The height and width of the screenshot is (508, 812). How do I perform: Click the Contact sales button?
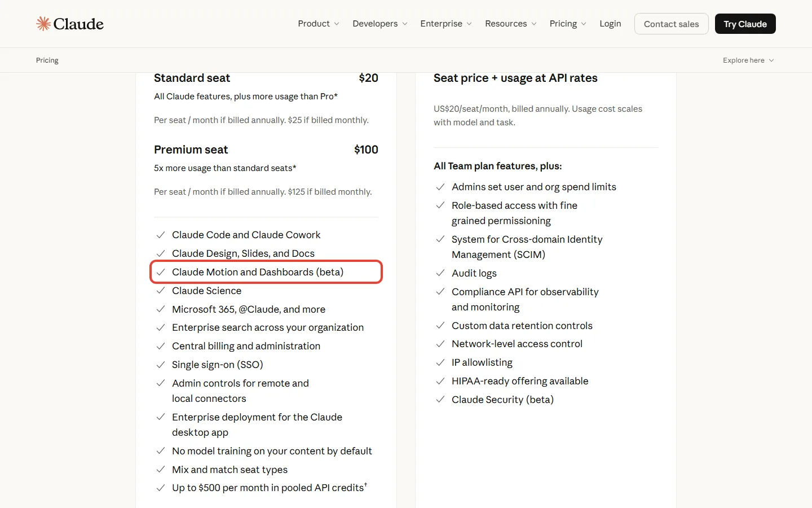[x=671, y=24]
